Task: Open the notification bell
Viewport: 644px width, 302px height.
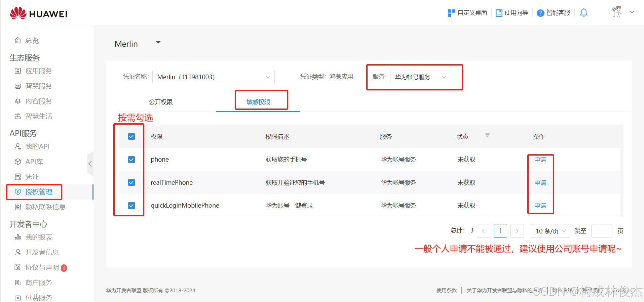Action: click(584, 13)
